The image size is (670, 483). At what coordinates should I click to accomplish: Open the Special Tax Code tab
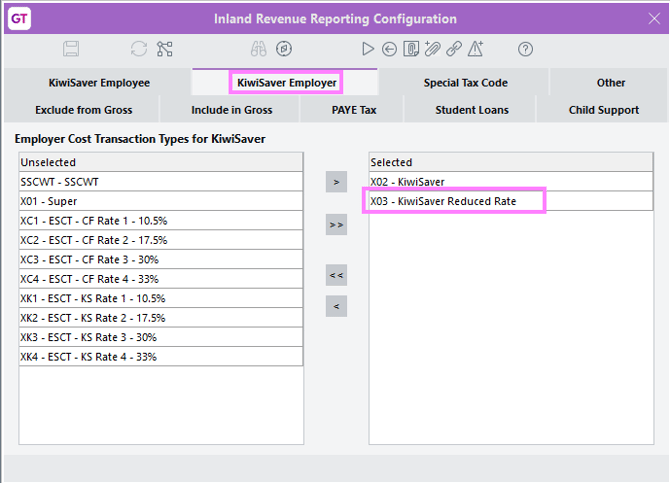pos(464,83)
